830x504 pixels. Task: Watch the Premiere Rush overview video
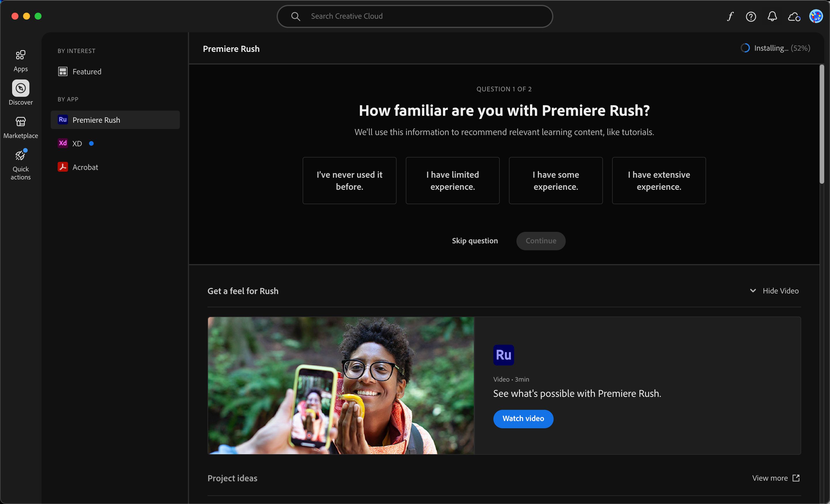pos(523,419)
